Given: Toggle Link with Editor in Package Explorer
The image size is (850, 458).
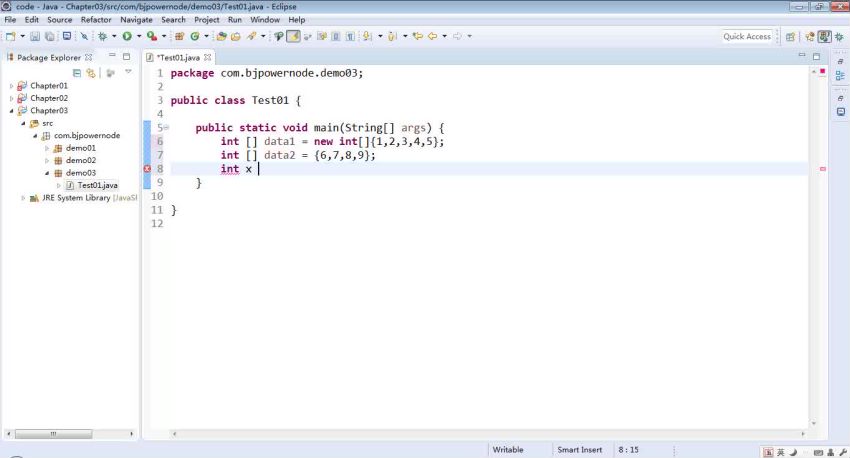Looking at the screenshot, I should [91, 72].
